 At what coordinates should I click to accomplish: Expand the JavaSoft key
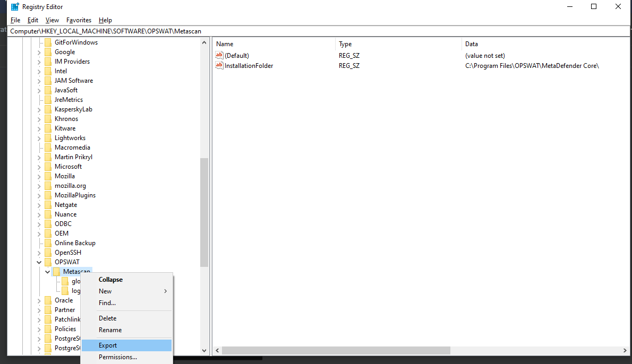tap(39, 91)
